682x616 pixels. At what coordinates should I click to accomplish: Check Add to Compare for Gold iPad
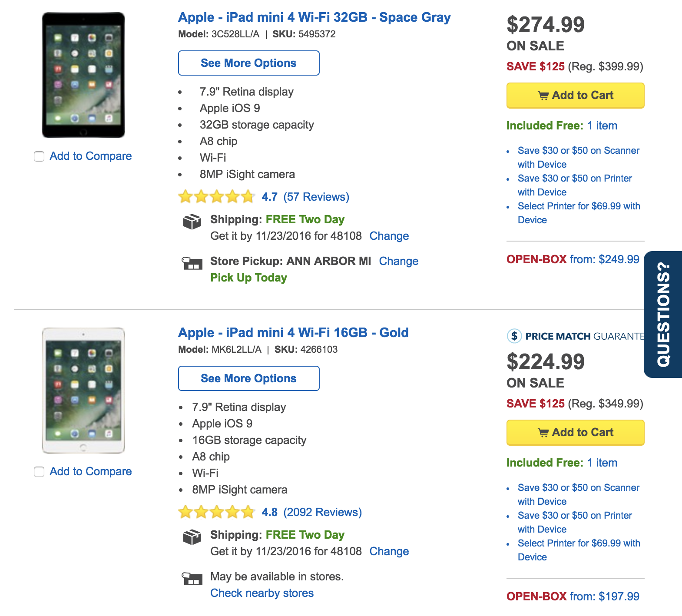[39, 471]
